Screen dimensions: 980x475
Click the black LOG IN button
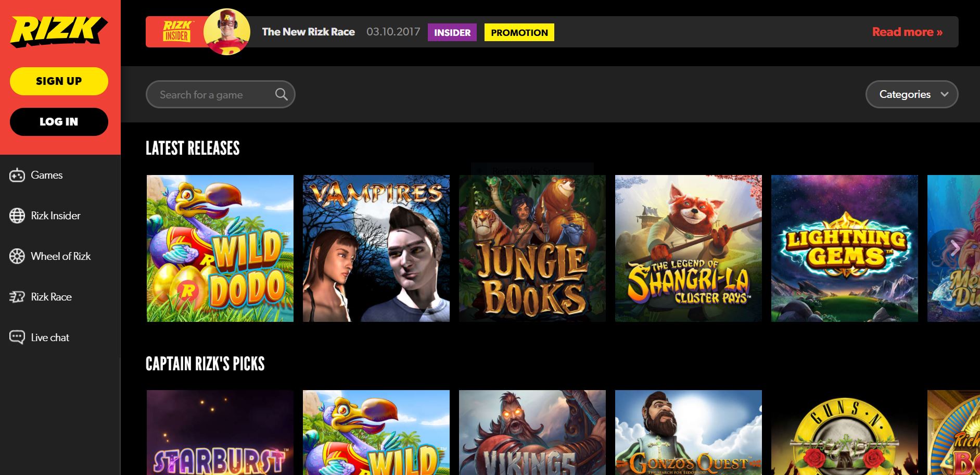point(59,122)
